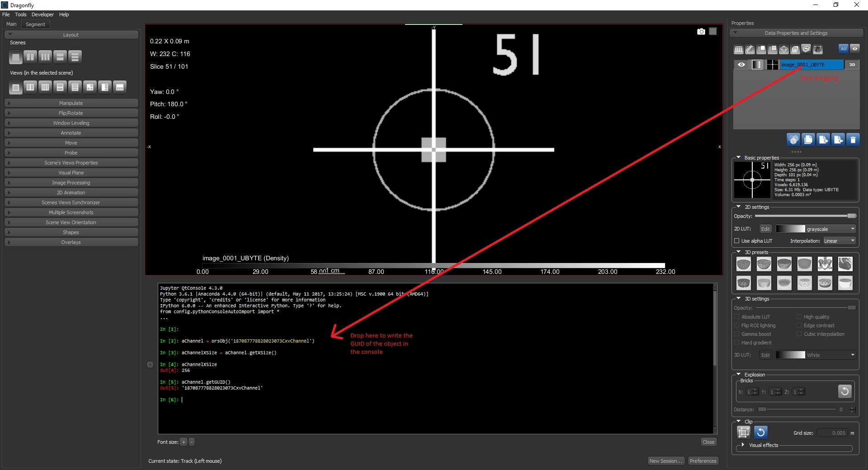
Task: Click the New Session... button
Action: [x=665, y=461]
